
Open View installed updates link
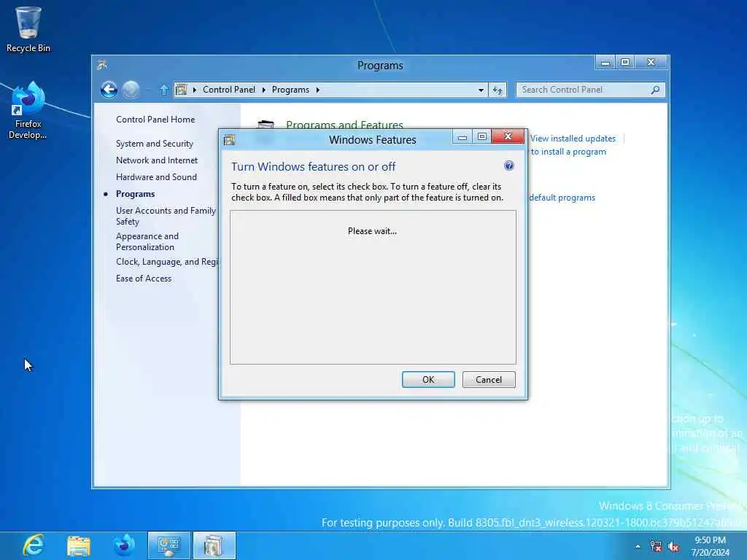(573, 139)
